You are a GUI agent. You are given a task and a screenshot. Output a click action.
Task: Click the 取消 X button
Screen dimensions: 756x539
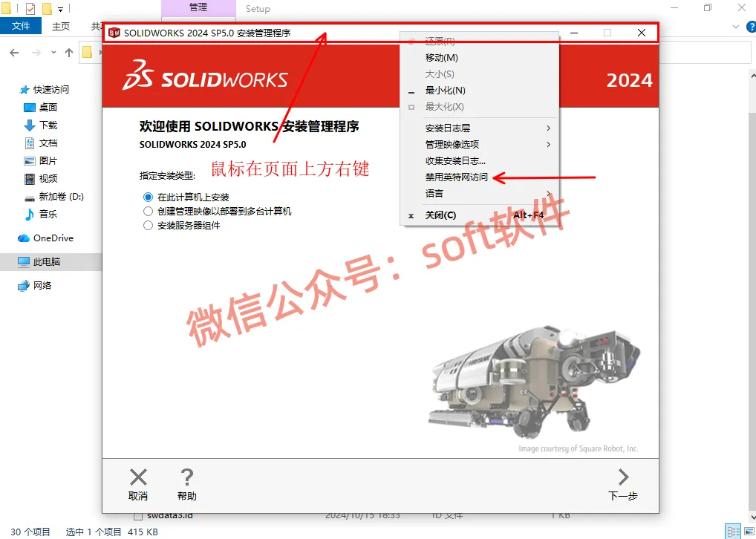tap(138, 485)
